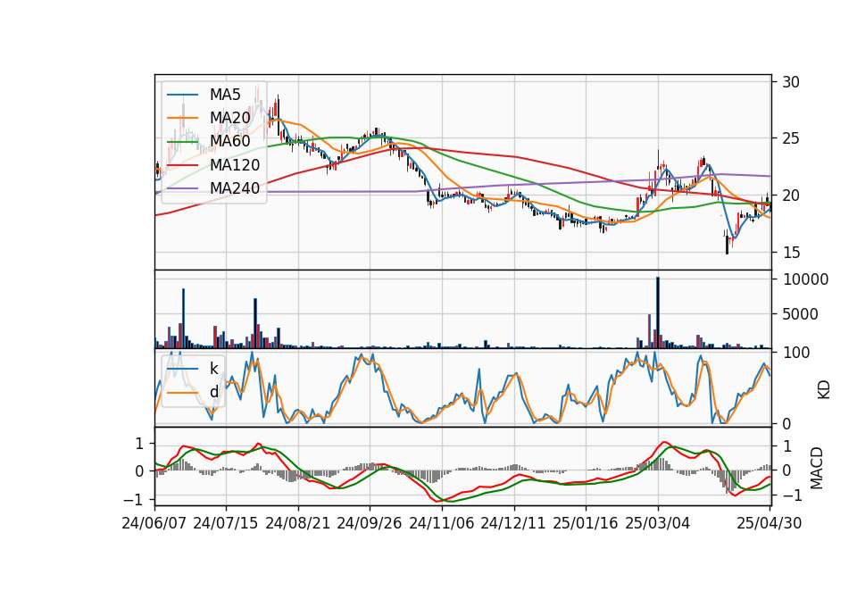Click the 24/12/11 date axis label
Screen dimensions: 857x616
click(x=513, y=523)
